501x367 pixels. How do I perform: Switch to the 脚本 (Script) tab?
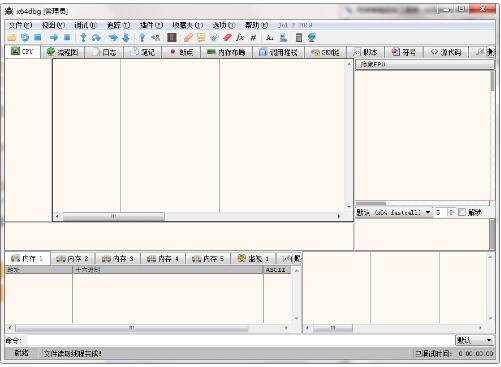pos(365,52)
